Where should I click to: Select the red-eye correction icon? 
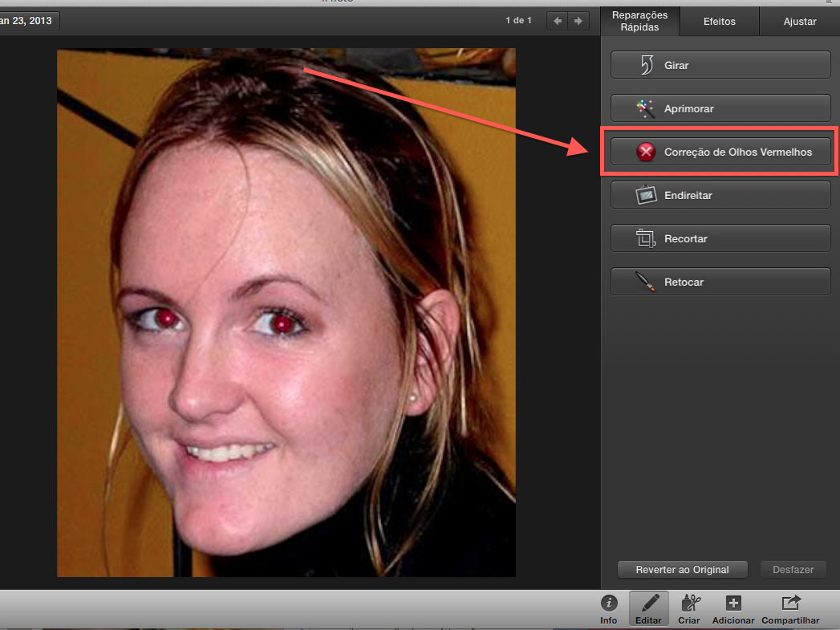[x=646, y=152]
